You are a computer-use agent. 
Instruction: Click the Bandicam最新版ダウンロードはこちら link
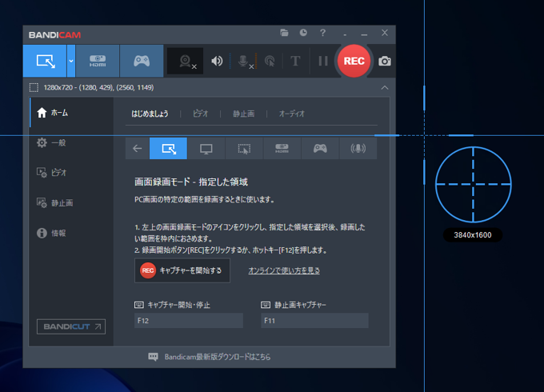click(218, 357)
